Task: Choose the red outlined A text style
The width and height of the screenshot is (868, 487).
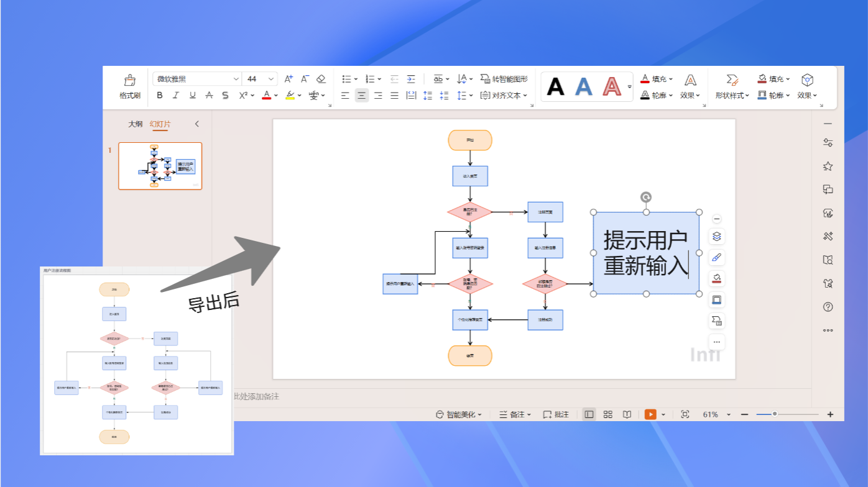Action: [x=612, y=86]
